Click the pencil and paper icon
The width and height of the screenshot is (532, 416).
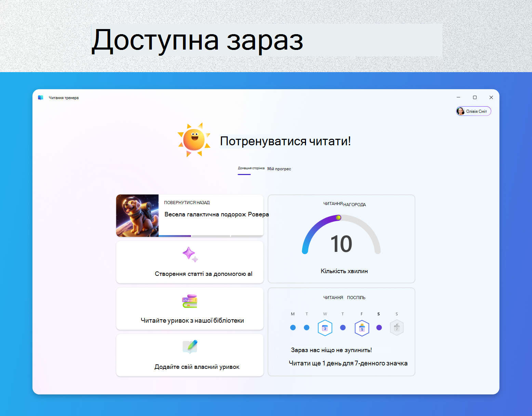190,347
